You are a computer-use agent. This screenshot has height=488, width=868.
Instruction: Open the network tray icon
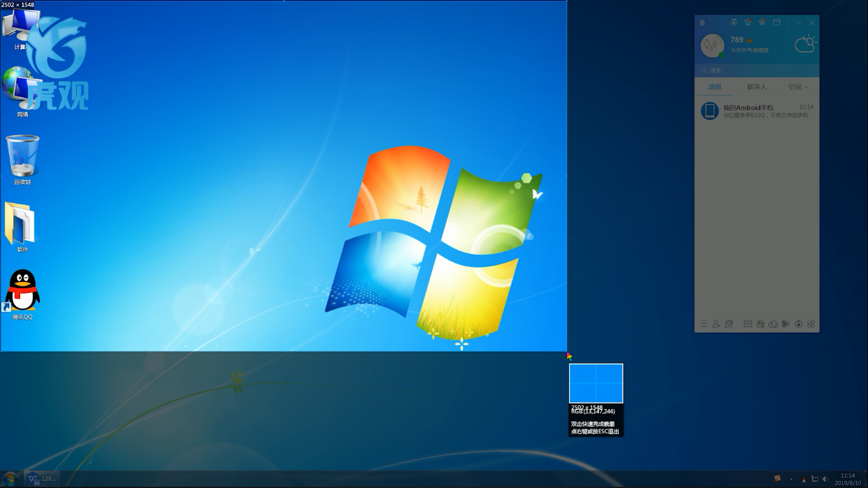814,480
